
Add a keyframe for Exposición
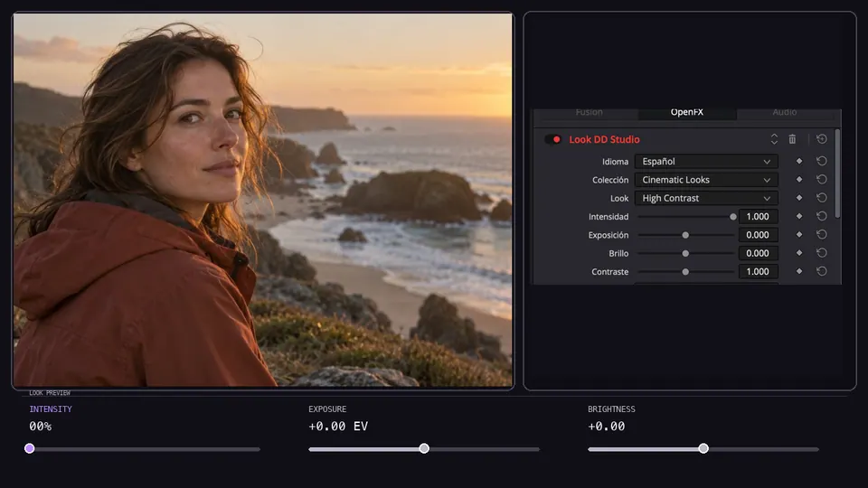(x=798, y=235)
